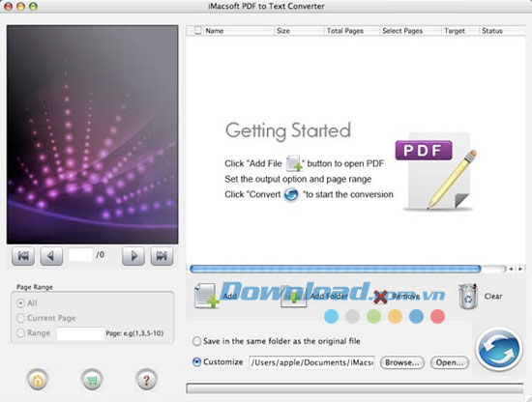The image size is (532, 402).
Task: Choose the Customize output folder option
Action: (x=196, y=362)
